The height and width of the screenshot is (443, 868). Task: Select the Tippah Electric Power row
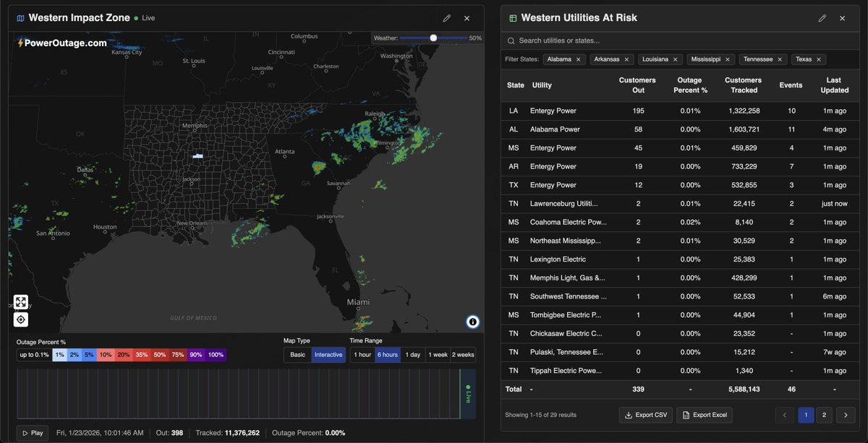pyautogui.click(x=679, y=371)
